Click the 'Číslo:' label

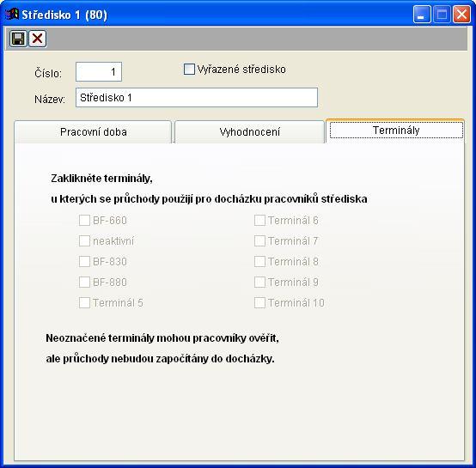[x=48, y=73]
